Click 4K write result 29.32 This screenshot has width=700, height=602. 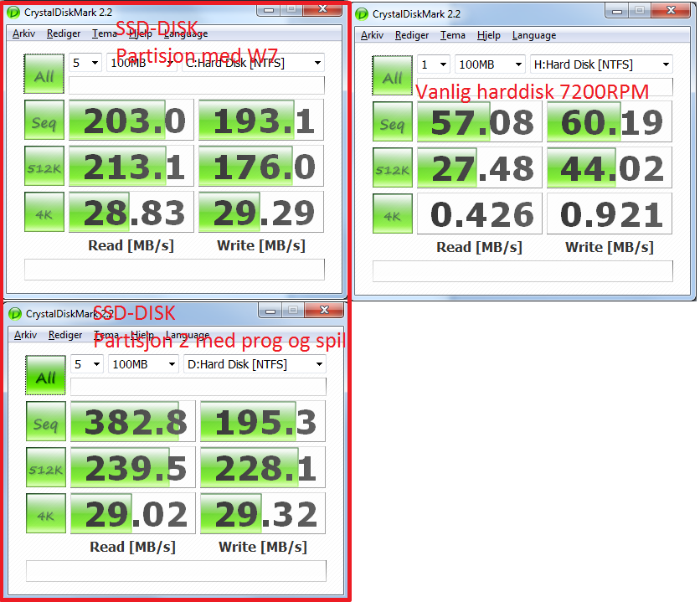click(263, 512)
